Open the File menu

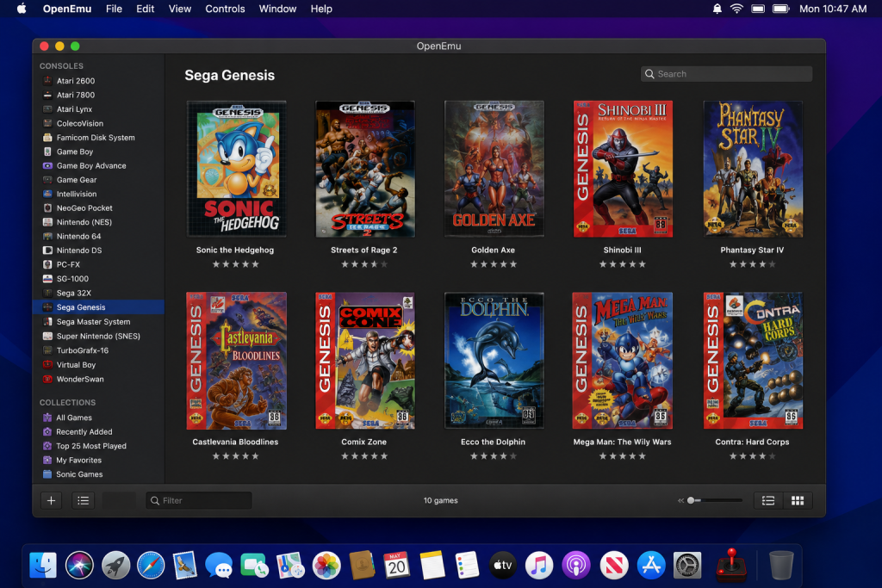coord(114,9)
